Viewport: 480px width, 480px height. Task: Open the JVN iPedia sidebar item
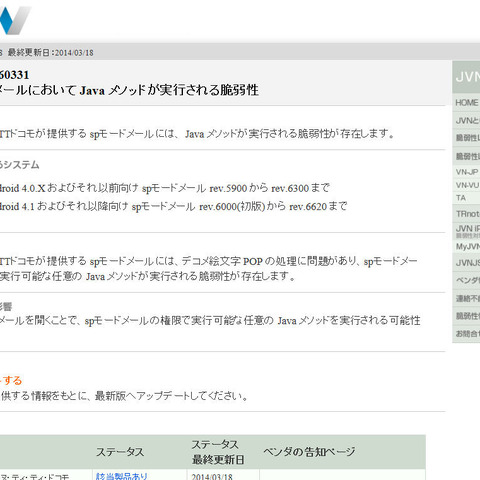(x=467, y=231)
